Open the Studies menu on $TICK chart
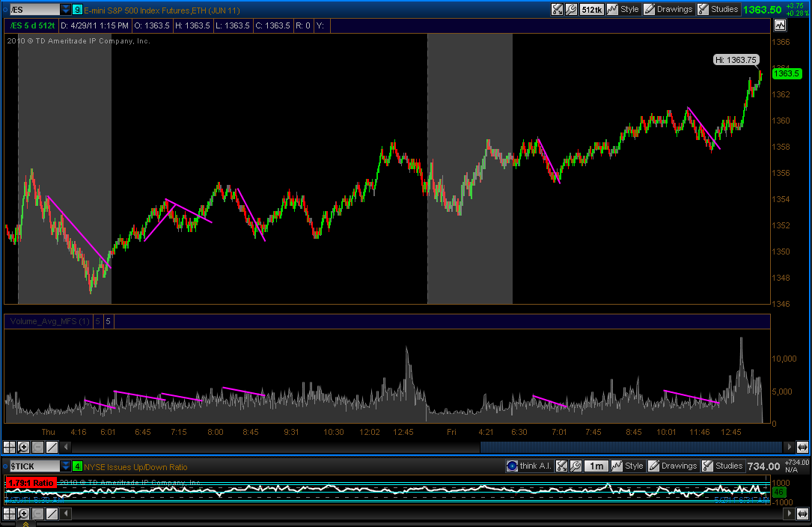This screenshot has height=527, width=812. (x=723, y=466)
